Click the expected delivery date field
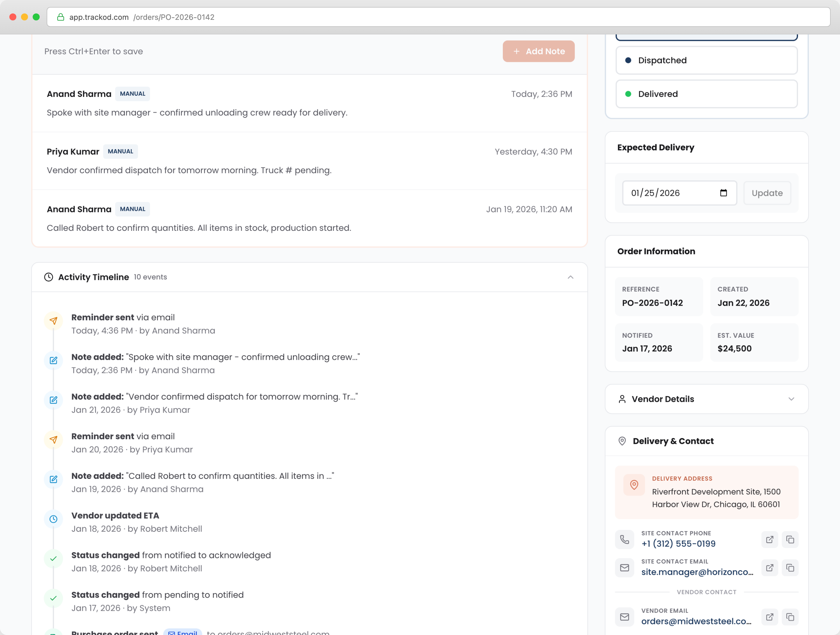This screenshot has width=840, height=635. [x=668, y=193]
